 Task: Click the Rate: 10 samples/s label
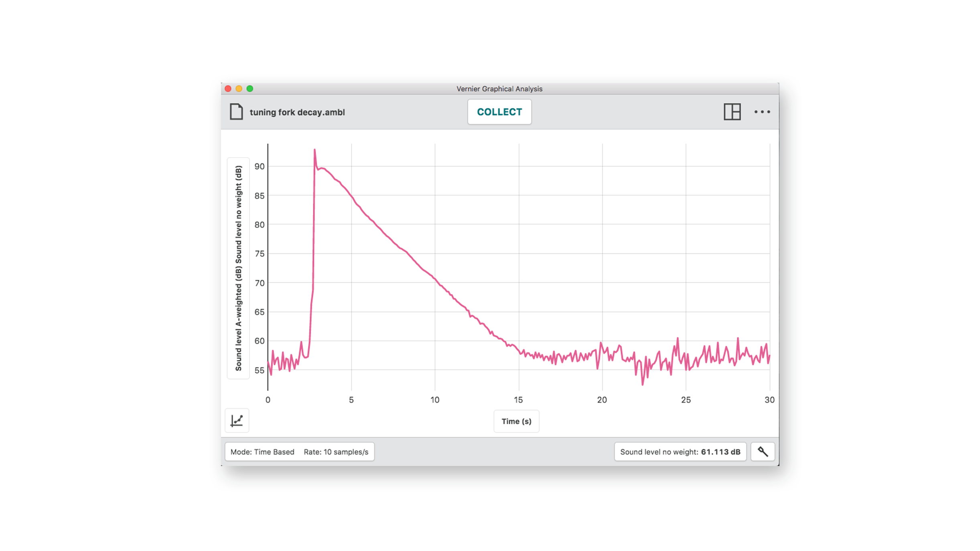coord(336,452)
